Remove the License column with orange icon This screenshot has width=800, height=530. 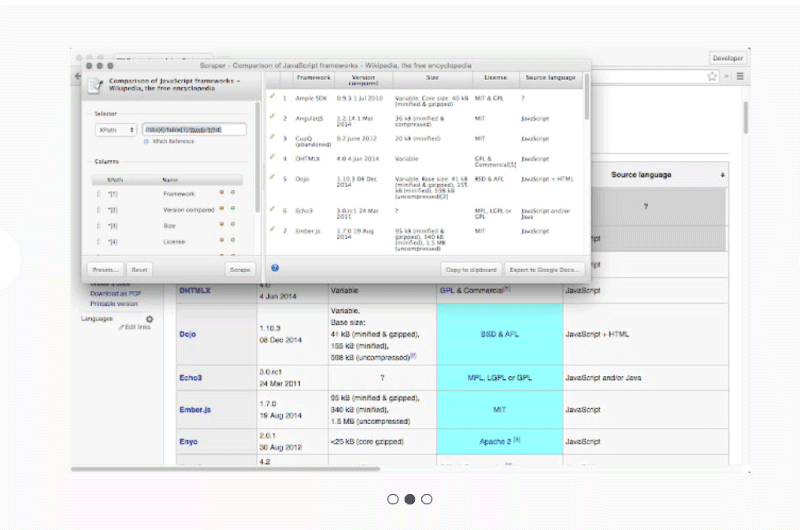coord(221,240)
